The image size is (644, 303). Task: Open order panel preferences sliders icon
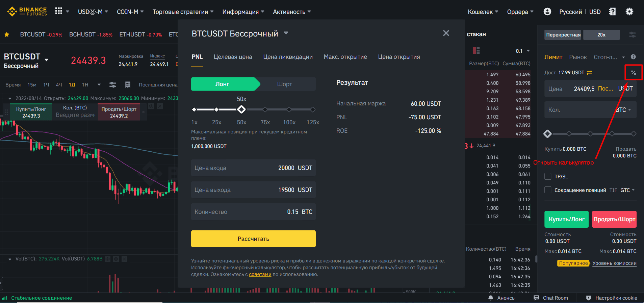coord(633,34)
